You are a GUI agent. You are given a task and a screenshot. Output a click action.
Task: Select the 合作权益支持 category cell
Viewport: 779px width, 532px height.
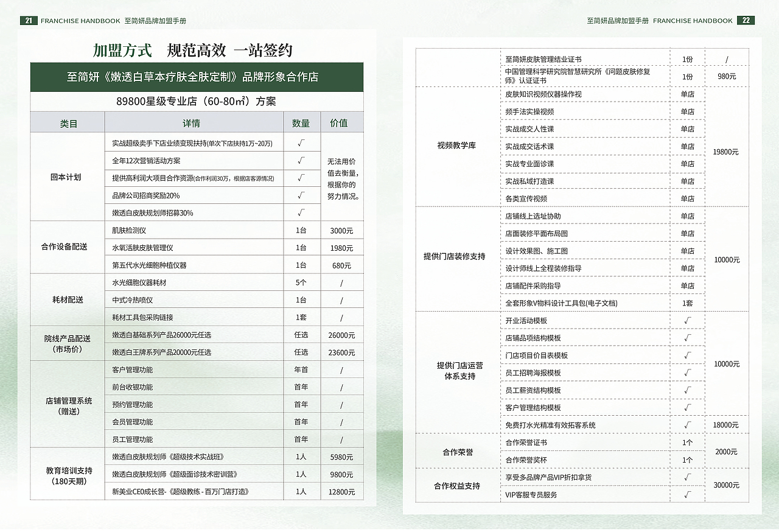(457, 486)
